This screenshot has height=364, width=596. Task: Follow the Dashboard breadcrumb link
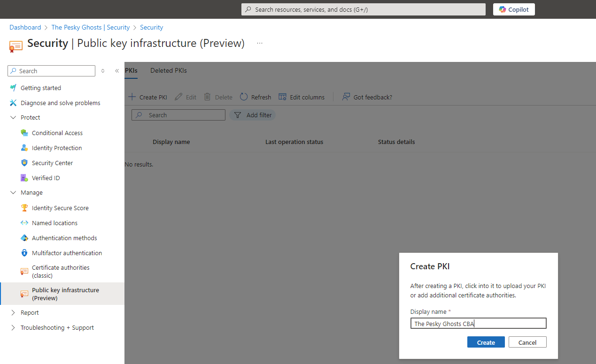[25, 27]
